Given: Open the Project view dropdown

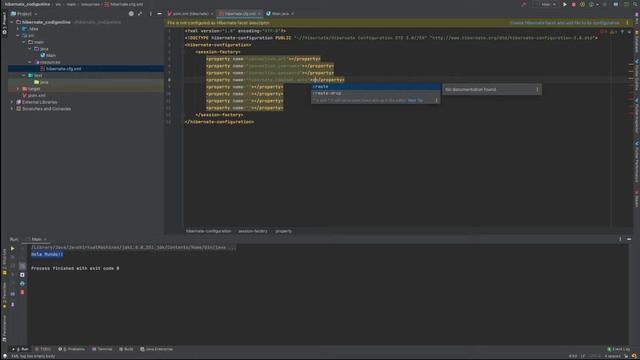Looking at the screenshot, I should [24, 13].
